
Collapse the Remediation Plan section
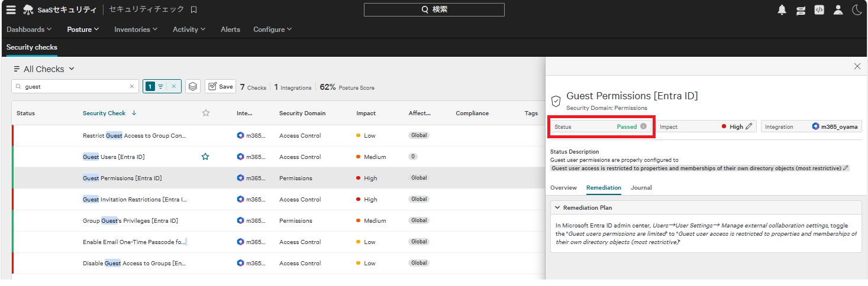coord(557,207)
